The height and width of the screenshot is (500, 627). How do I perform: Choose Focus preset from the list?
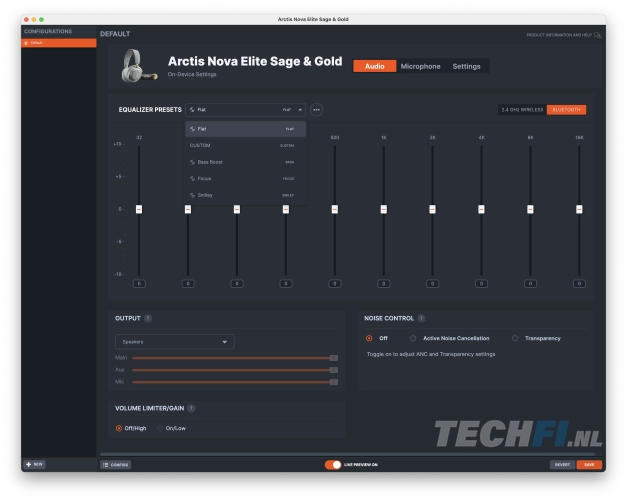pyautogui.click(x=246, y=179)
